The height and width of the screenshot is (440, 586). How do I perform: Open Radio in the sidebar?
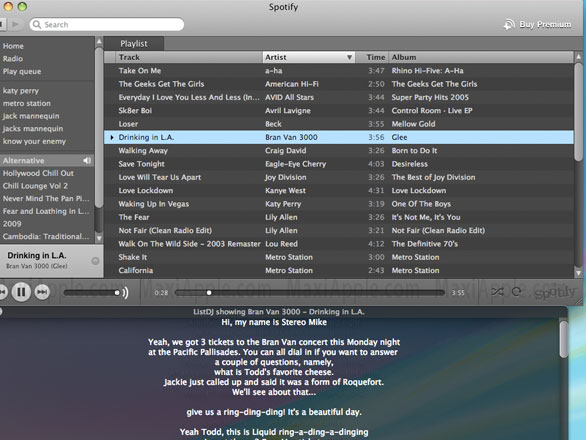click(13, 59)
